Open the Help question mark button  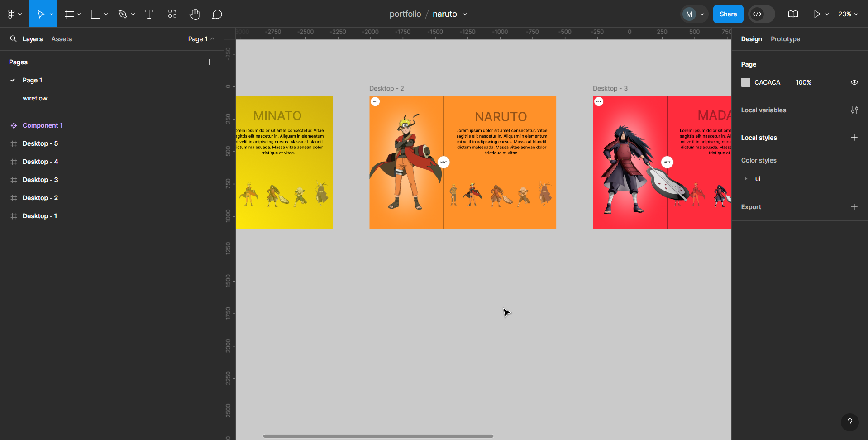click(849, 422)
